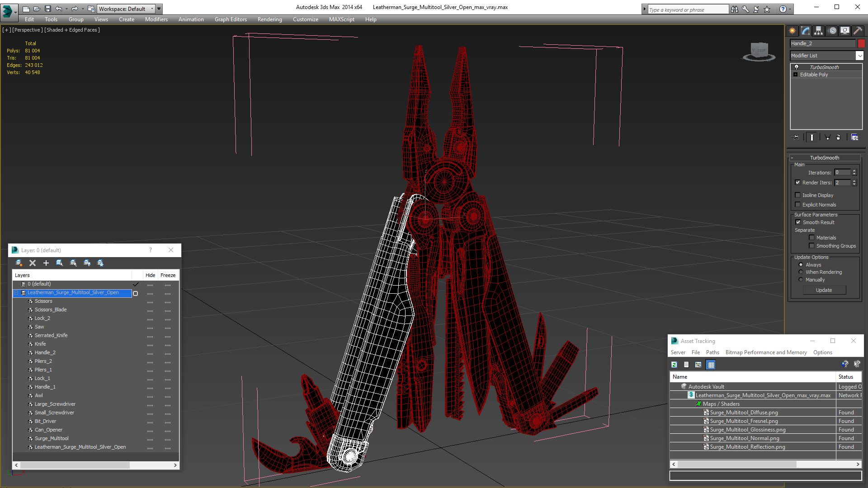Click the Render Iters spinner arrows
The width and height of the screenshot is (868, 488).
[x=854, y=183]
